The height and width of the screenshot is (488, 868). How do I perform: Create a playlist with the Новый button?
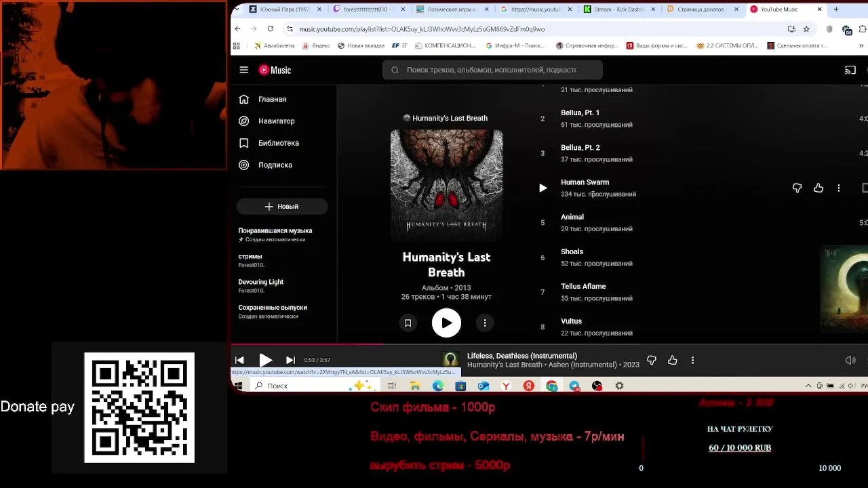point(282,207)
